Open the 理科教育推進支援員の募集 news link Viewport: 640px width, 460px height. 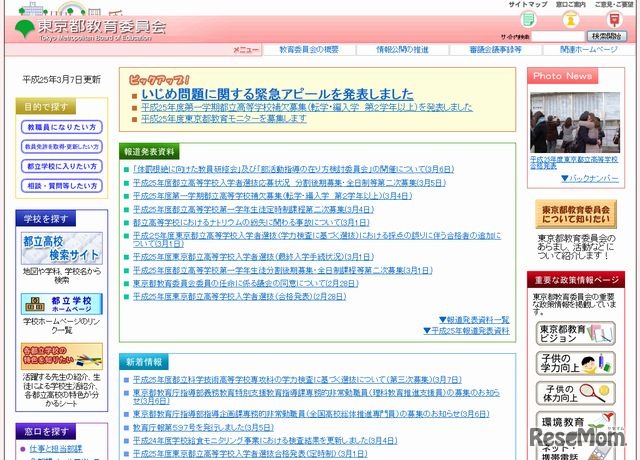[316, 397]
